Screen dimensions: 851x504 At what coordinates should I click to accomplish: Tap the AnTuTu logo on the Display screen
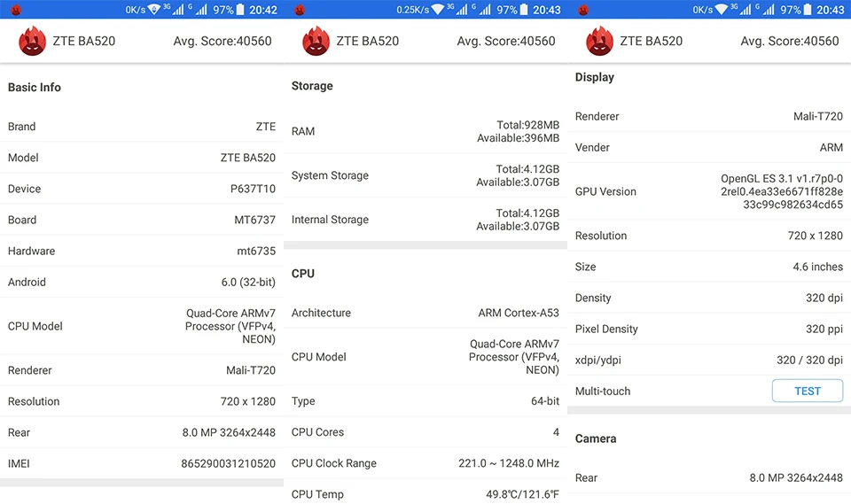600,41
